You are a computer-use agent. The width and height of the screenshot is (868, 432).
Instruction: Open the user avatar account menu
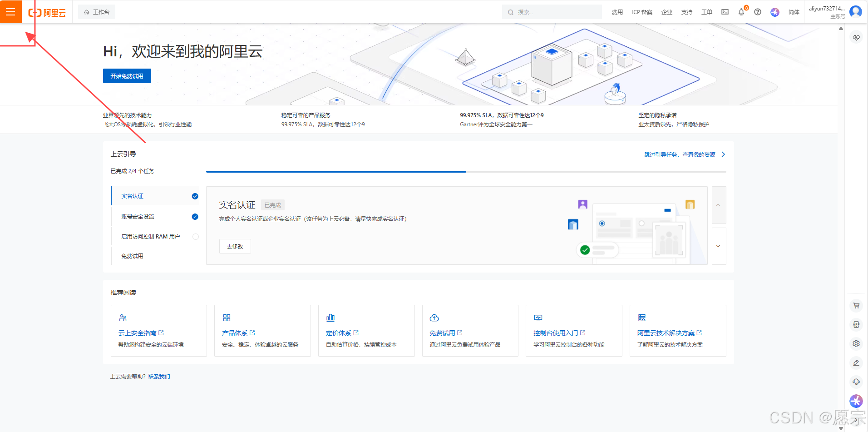pos(856,11)
